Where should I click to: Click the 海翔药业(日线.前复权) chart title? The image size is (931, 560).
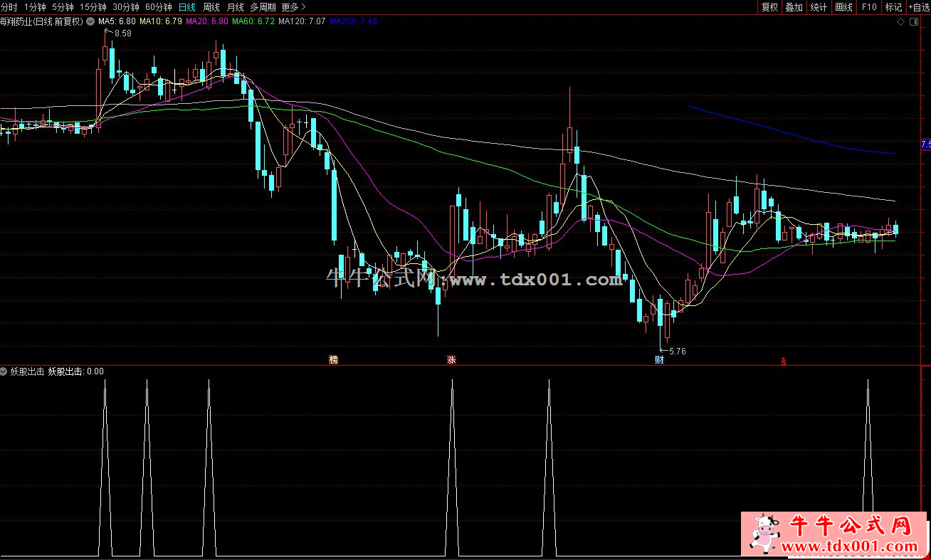[x=42, y=21]
